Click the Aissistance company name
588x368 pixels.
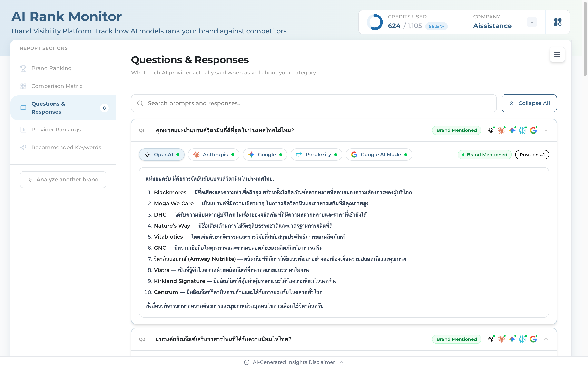pyautogui.click(x=492, y=26)
